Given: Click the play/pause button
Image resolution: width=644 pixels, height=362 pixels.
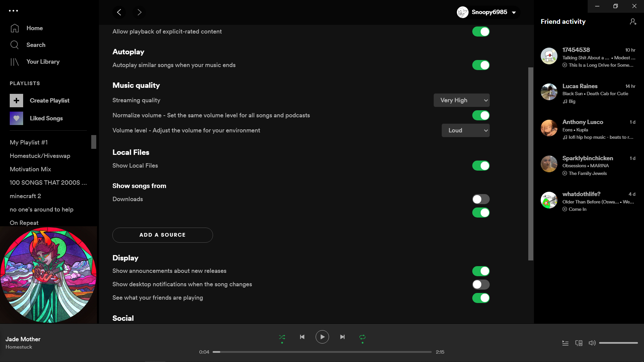Looking at the screenshot, I should (322, 337).
